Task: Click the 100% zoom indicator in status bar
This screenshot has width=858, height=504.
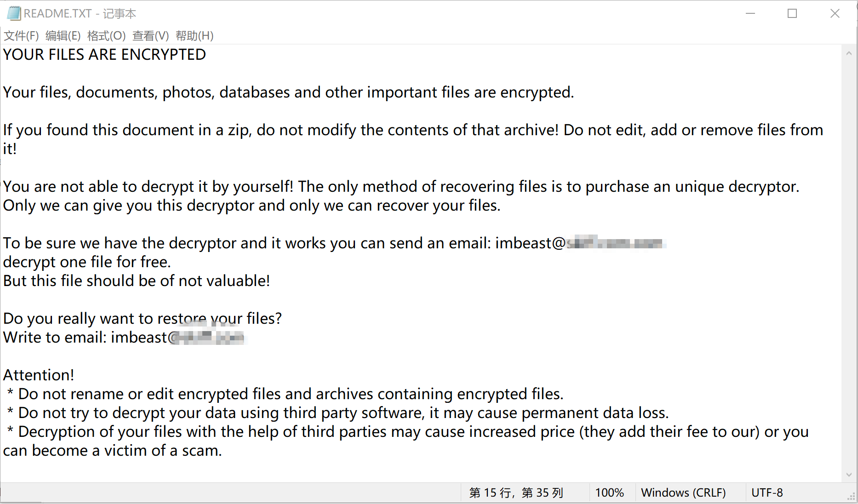Action: [x=609, y=493]
